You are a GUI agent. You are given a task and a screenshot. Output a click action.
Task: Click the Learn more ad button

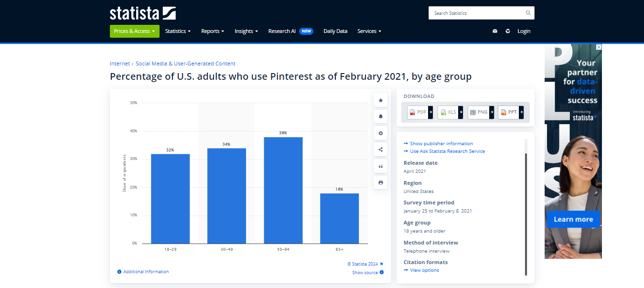(573, 219)
